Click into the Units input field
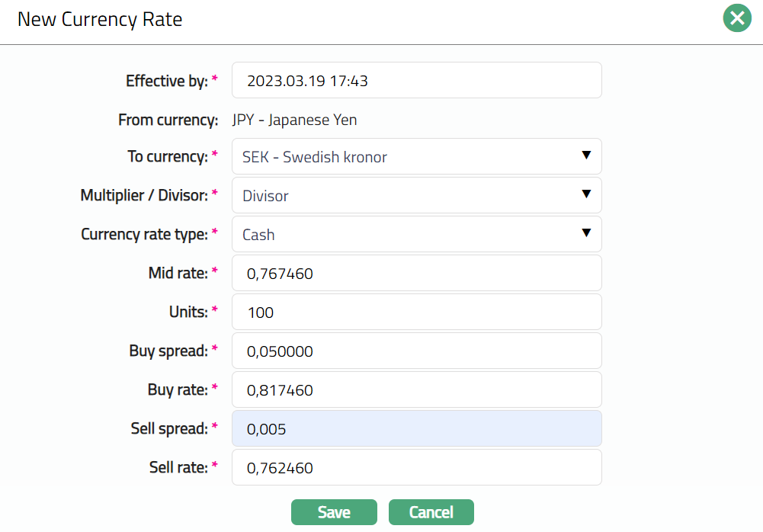The image size is (763, 532). coord(416,312)
